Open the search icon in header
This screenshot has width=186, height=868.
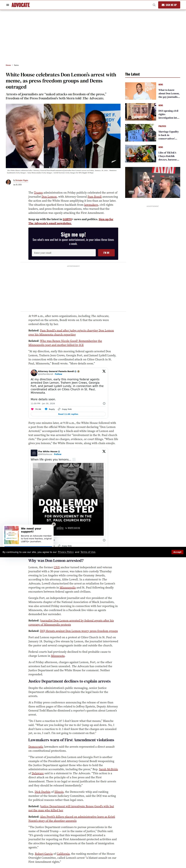click(154, 5)
